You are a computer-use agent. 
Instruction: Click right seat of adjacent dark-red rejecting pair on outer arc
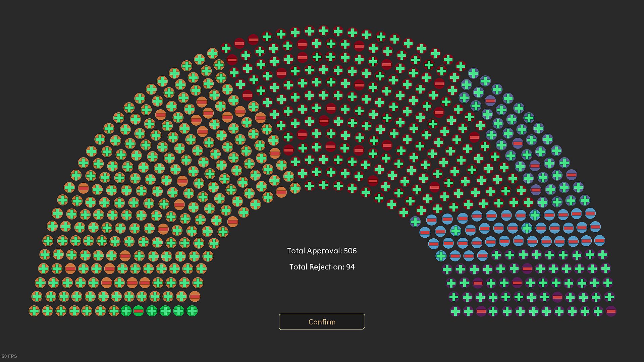click(x=253, y=40)
